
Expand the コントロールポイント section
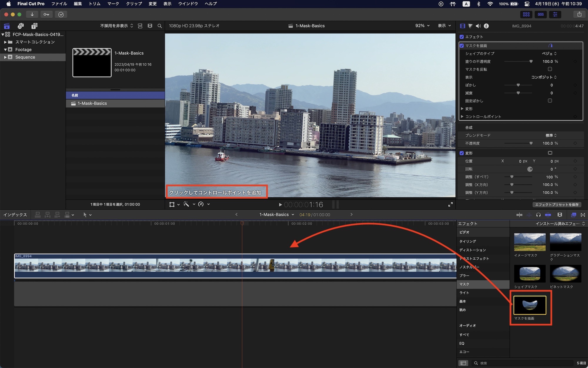pyautogui.click(x=462, y=117)
